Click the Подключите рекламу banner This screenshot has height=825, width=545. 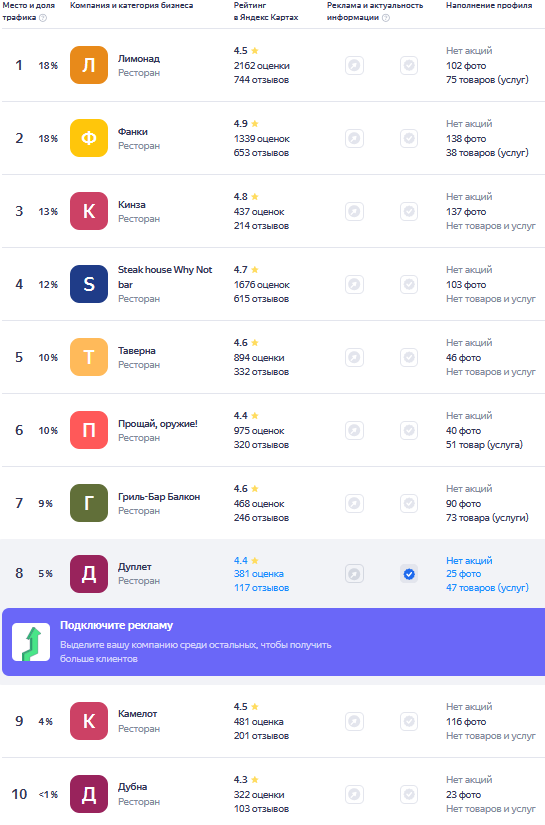tap(274, 642)
